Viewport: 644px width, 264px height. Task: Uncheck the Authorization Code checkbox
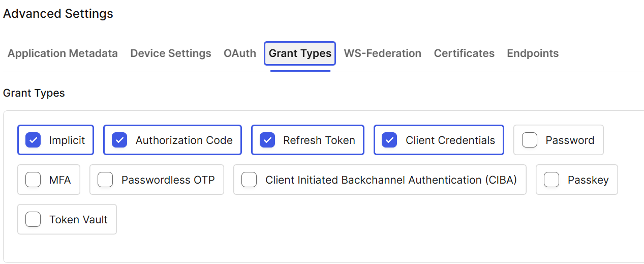[119, 140]
